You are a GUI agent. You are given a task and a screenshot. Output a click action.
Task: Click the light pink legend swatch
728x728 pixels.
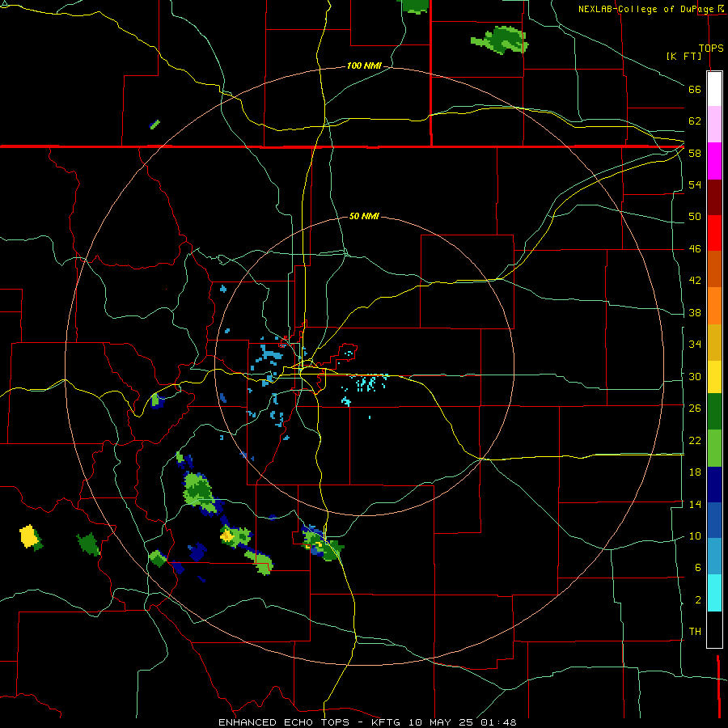(x=714, y=125)
